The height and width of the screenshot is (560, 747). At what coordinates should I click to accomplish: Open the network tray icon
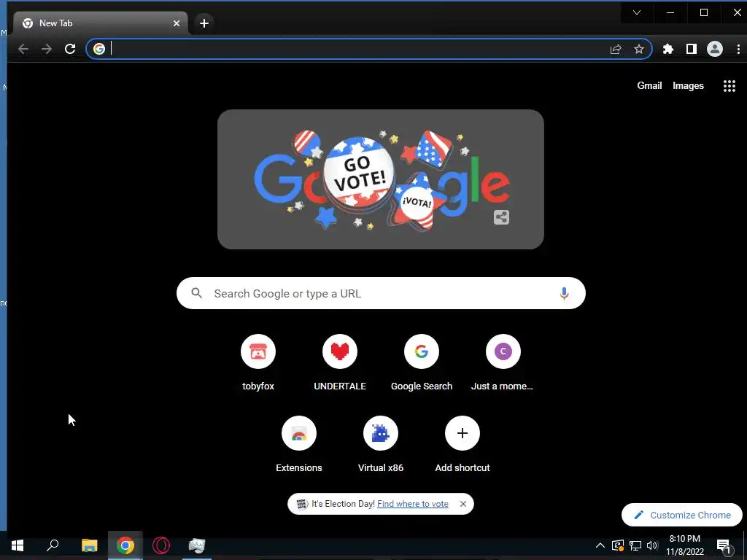coord(635,545)
